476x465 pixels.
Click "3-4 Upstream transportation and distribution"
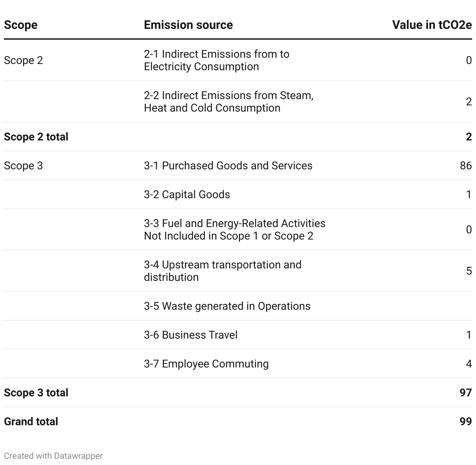222,271
